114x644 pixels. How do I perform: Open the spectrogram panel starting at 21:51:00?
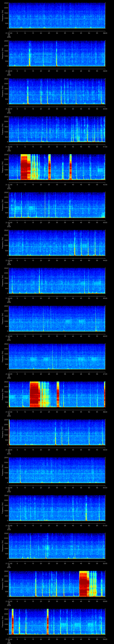(57, 546)
